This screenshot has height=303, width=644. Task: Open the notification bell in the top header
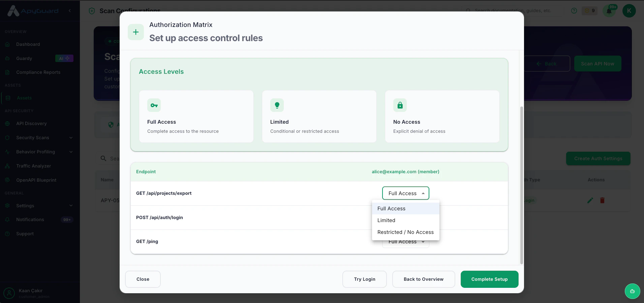point(609,11)
